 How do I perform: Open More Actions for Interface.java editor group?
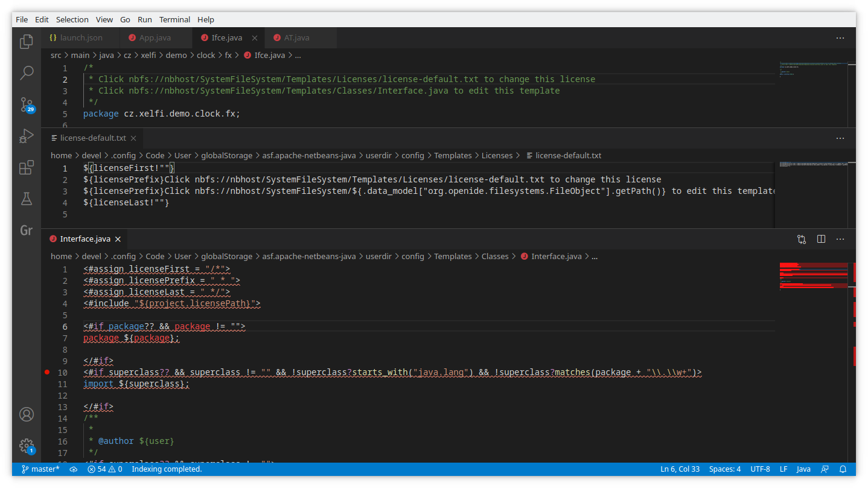840,239
